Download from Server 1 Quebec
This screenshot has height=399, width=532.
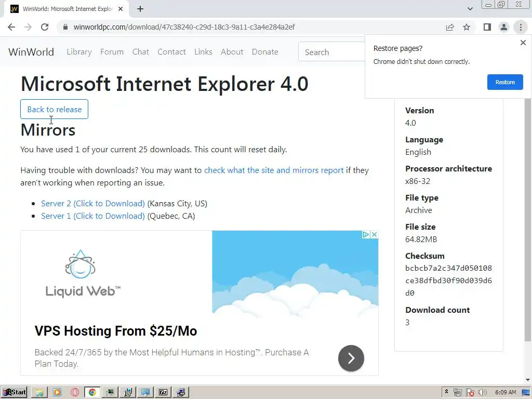click(93, 216)
